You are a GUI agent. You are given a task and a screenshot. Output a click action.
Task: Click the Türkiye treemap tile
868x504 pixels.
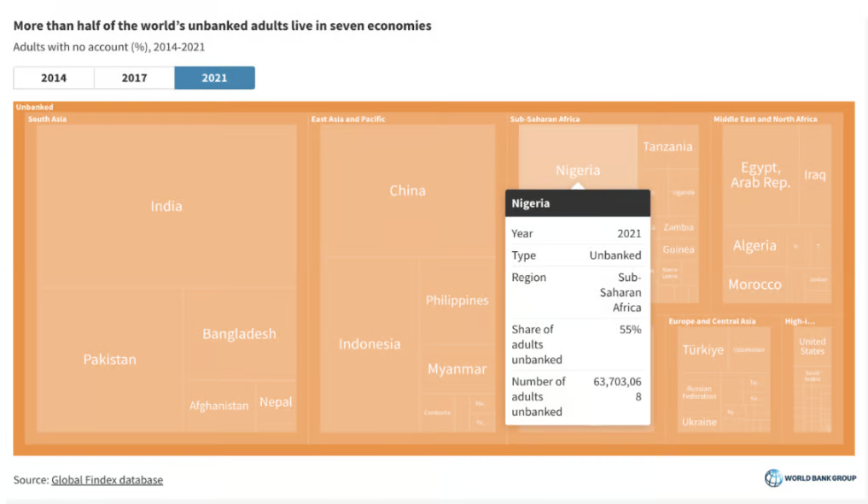click(702, 350)
